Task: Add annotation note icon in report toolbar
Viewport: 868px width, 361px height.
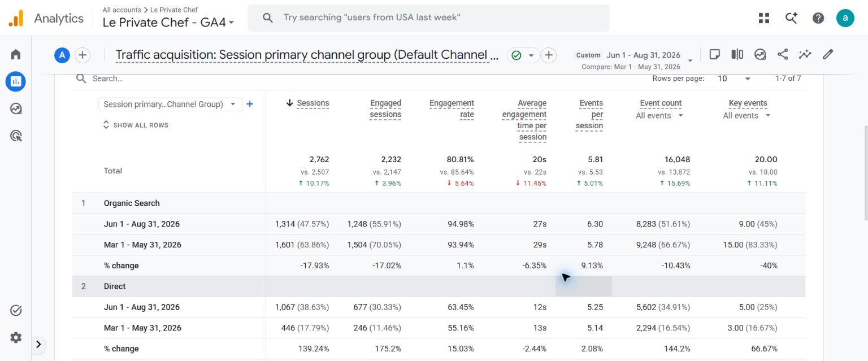Action: point(714,54)
